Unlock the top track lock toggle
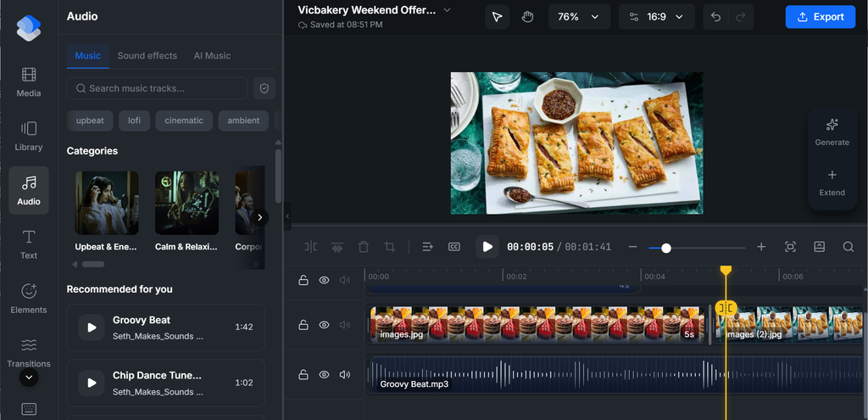Screen dimensions: 868x420 303,280
